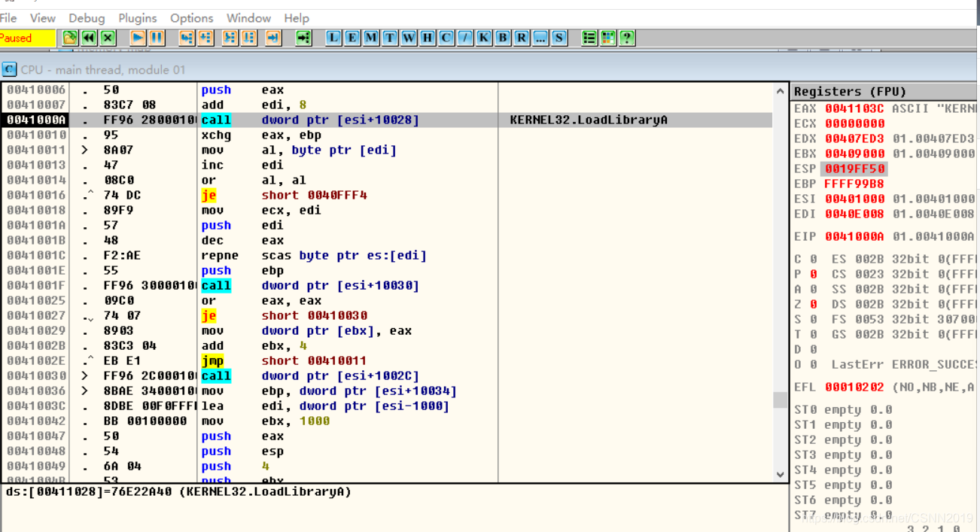
Task: Select the EFL value 00010202
Action: (855, 387)
